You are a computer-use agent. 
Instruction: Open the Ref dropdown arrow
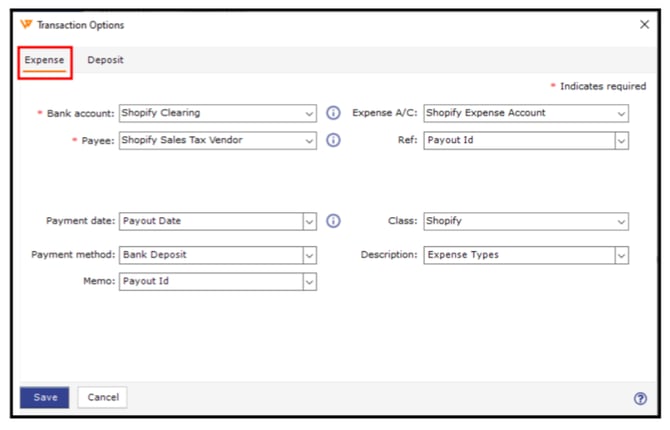pos(621,141)
